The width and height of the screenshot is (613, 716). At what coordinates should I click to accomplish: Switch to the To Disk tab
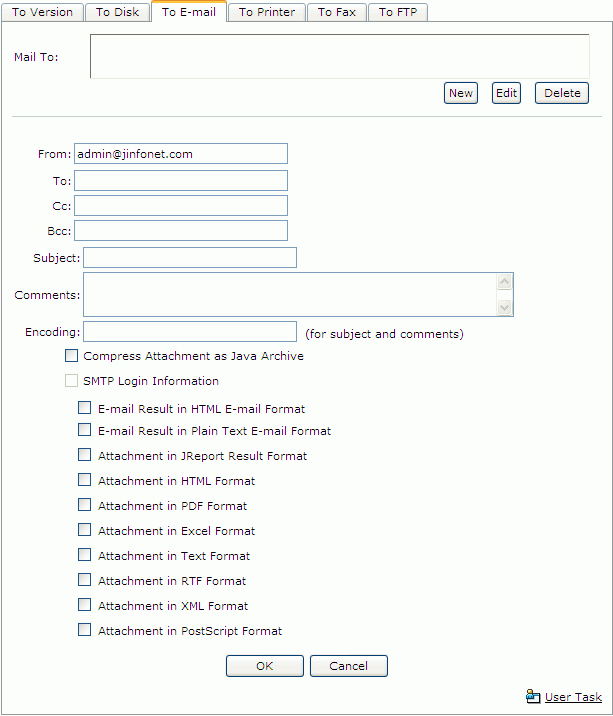click(x=117, y=12)
